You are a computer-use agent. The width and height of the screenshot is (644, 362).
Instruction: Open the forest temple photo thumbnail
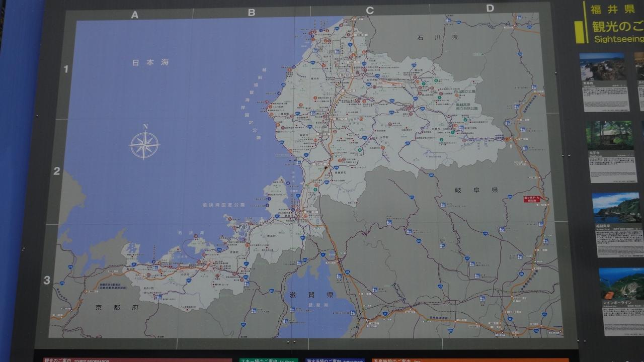pos(609,135)
